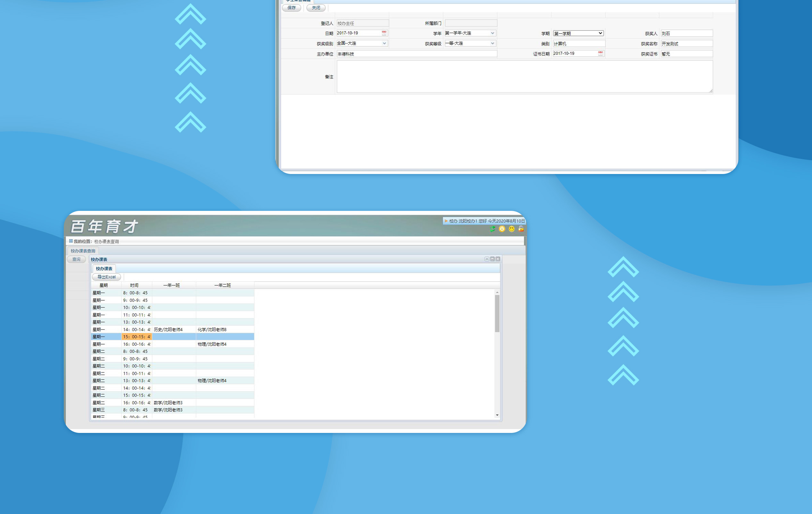Viewport: 812px width, 514px height.
Task: Select the inner 校办课表 tab
Action: (104, 269)
